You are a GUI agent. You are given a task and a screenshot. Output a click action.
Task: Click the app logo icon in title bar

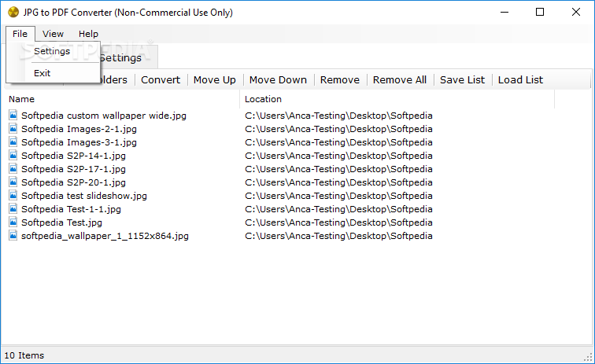[13, 12]
